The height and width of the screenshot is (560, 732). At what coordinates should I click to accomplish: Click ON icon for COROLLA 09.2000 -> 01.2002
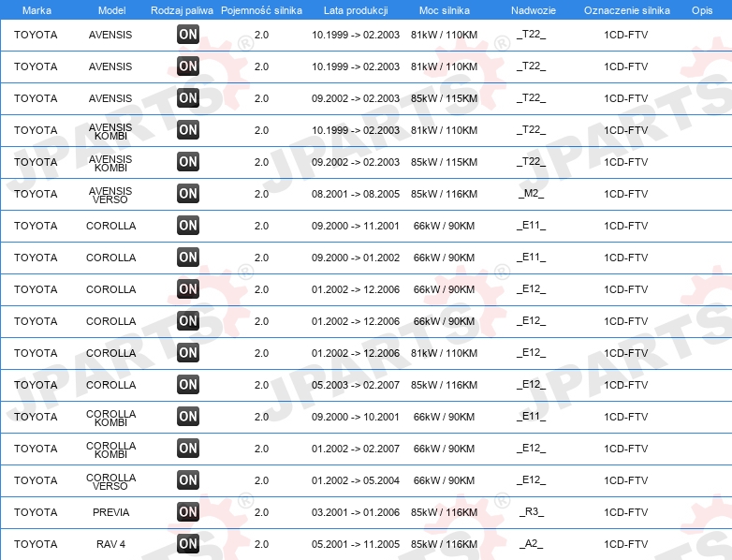pyautogui.click(x=188, y=257)
